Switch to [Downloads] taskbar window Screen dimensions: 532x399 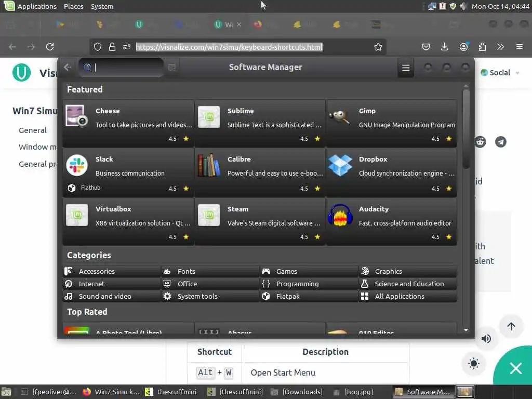coord(297,392)
